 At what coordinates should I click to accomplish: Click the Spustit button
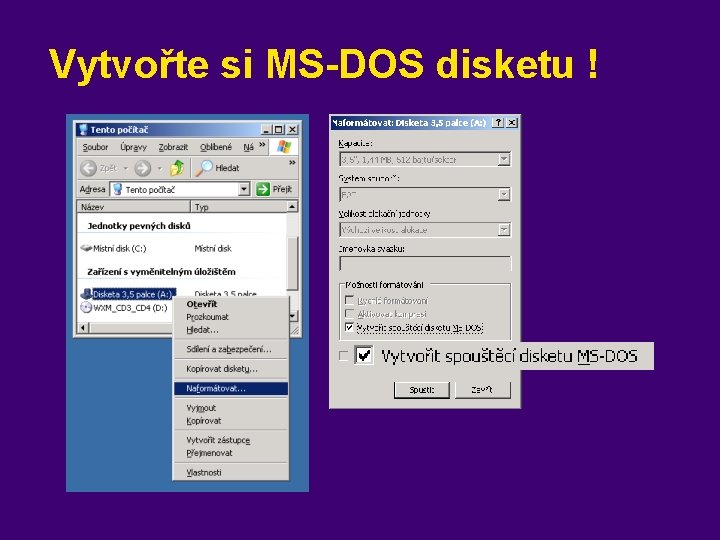[x=422, y=390]
